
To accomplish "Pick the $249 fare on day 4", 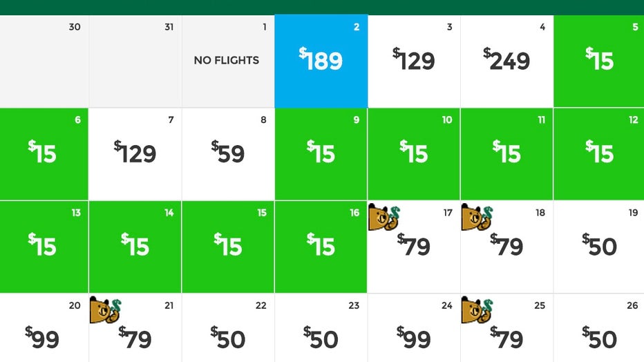I will coord(506,61).
